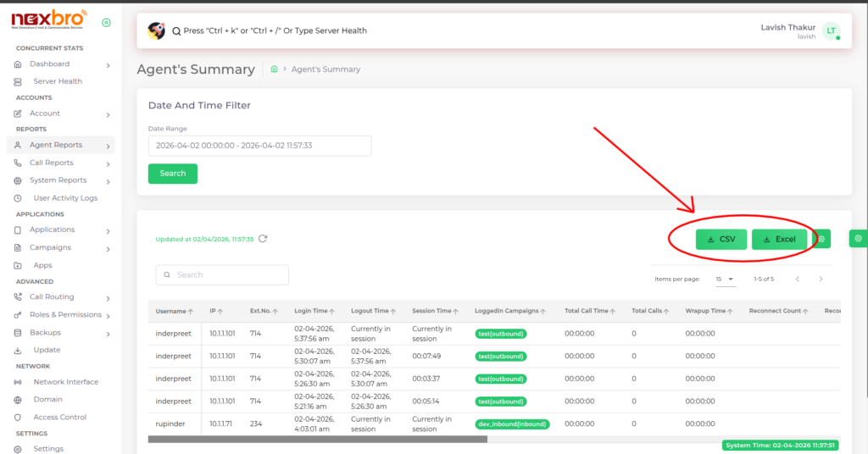Click the horizontal scrollbar below the table
This screenshot has height=454, width=868.
click(317, 439)
